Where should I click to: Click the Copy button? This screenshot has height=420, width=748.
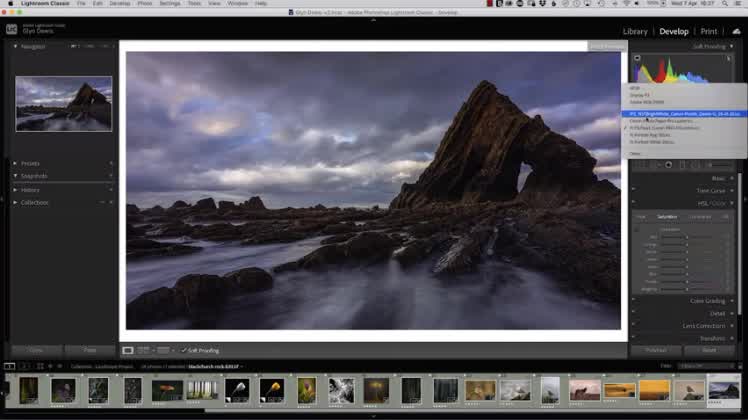pyautogui.click(x=36, y=350)
